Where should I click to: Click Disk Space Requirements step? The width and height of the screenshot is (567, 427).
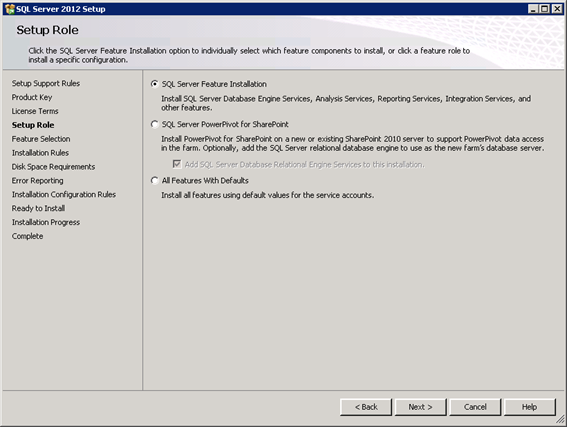pos(54,167)
